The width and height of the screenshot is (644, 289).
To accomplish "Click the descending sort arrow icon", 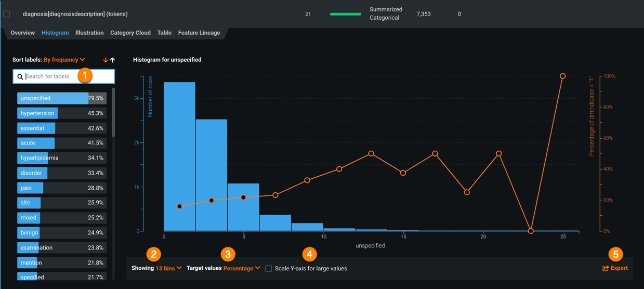I will 106,60.
